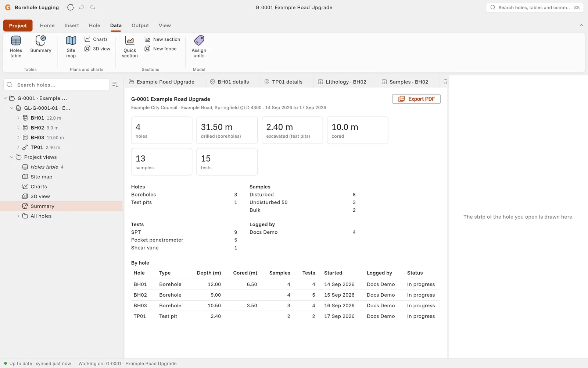Screen dimensions: 588x368
Task: Collapse the Project views folder
Action: [x=12, y=157]
